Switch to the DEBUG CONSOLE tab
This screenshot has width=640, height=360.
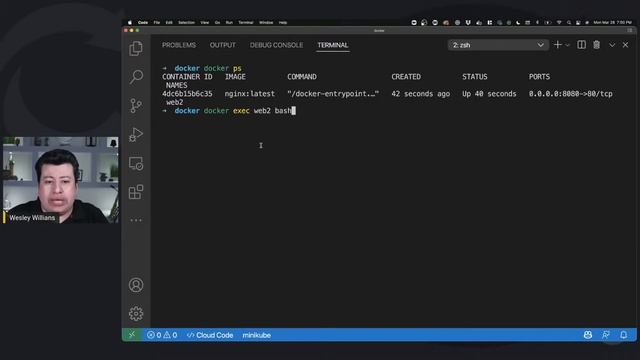pyautogui.click(x=276, y=45)
